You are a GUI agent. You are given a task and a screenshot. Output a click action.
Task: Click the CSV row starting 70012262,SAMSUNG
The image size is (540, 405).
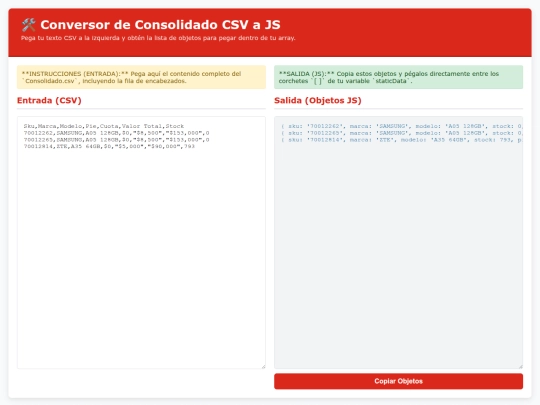point(116,133)
